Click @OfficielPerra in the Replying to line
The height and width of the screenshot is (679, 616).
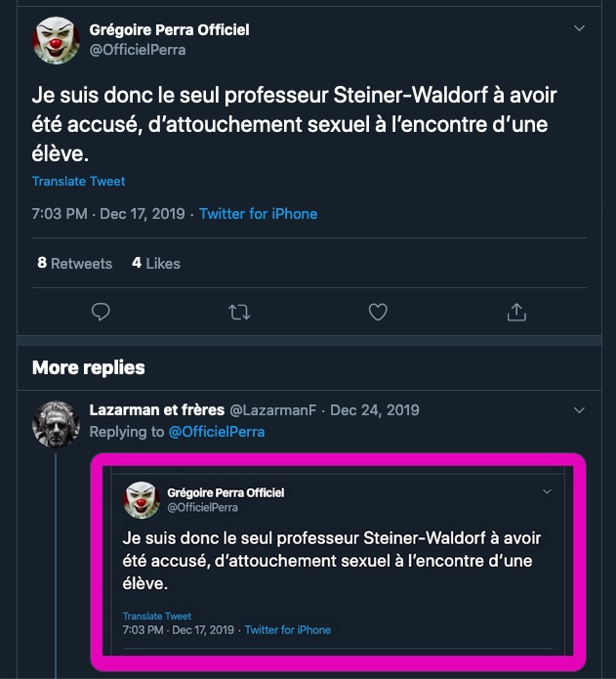pyautogui.click(x=217, y=431)
